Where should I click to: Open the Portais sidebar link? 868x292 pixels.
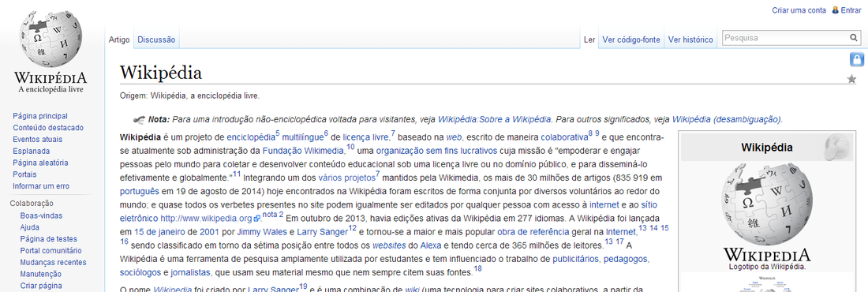pos(25,174)
